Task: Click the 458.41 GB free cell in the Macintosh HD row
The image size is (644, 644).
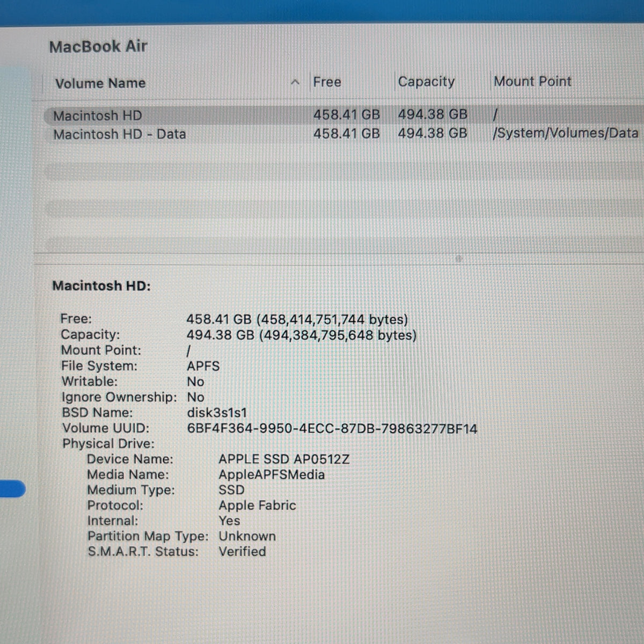Action: (x=347, y=115)
